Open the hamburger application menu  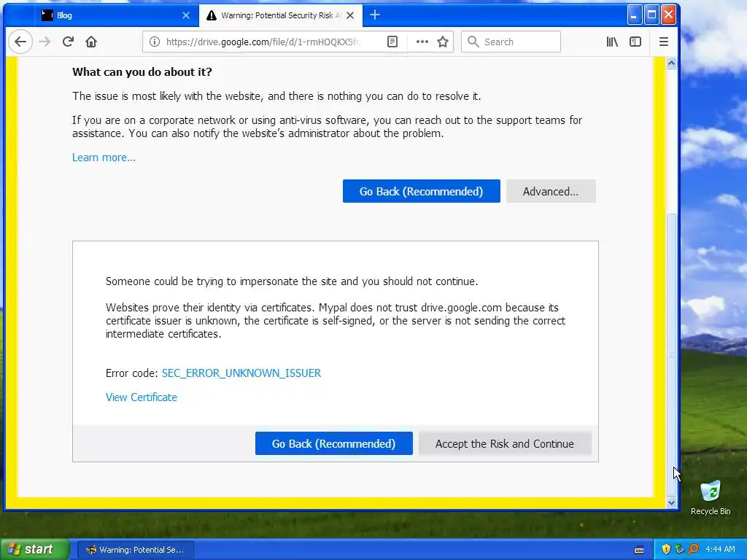pos(664,42)
